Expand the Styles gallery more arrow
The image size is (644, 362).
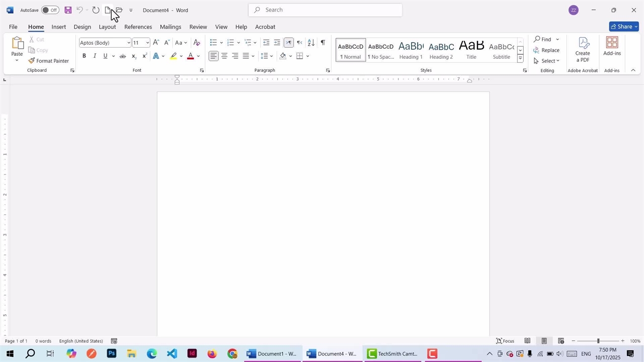click(520, 59)
